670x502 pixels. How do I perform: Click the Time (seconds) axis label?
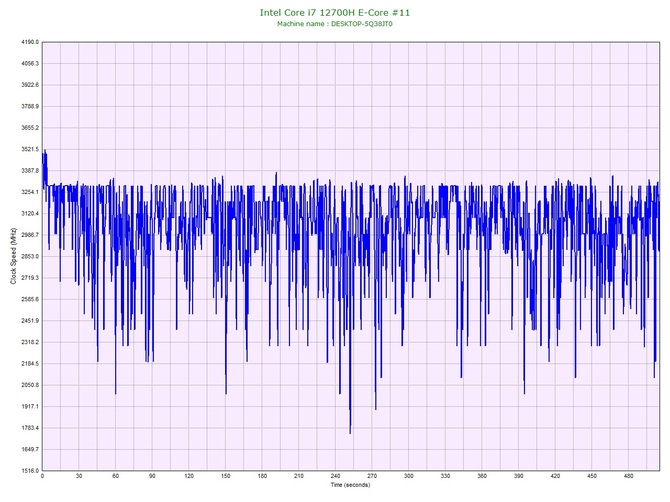point(350,485)
